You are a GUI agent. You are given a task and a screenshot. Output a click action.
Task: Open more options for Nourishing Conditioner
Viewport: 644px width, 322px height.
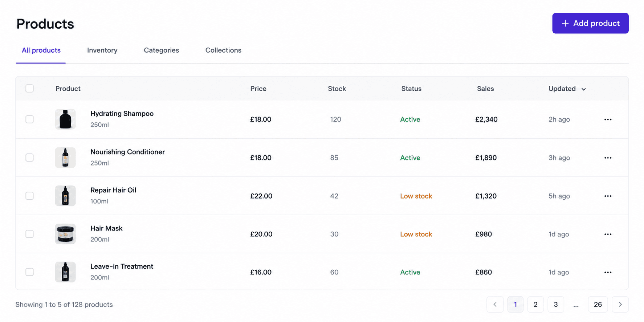(608, 158)
